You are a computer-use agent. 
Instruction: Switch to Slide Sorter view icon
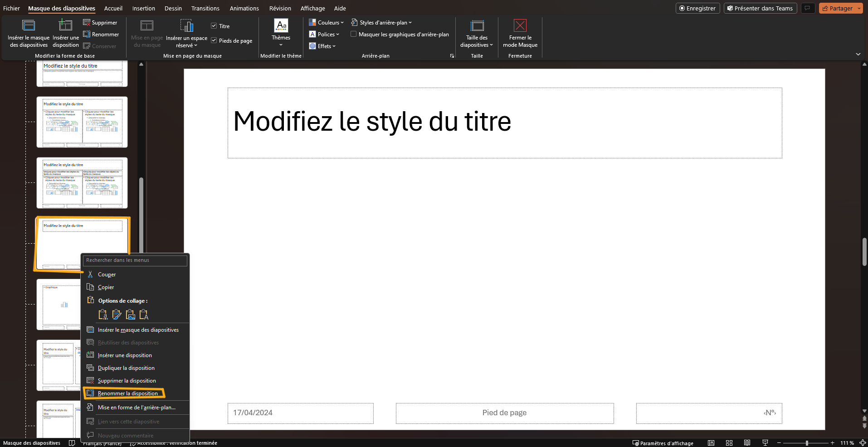729,443
